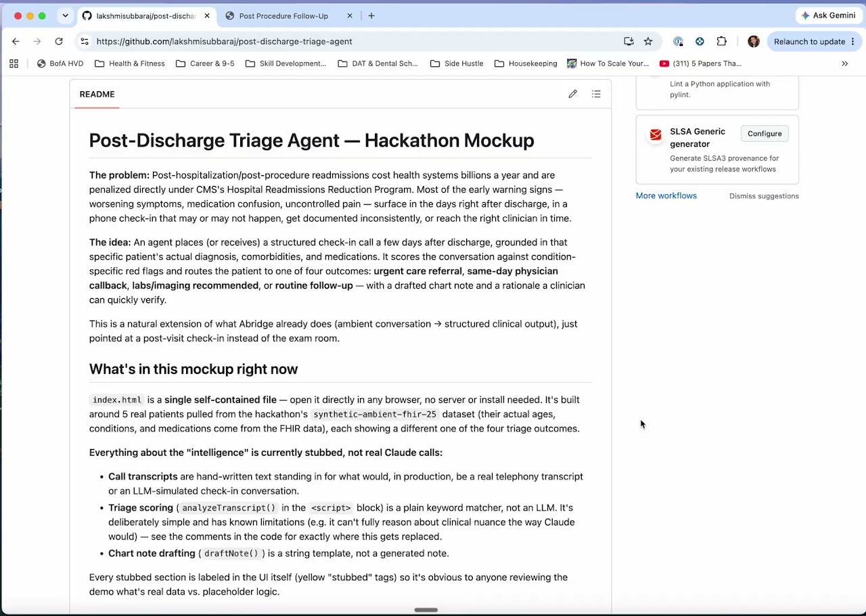
Task: Open a new browser tab
Action: pos(372,16)
